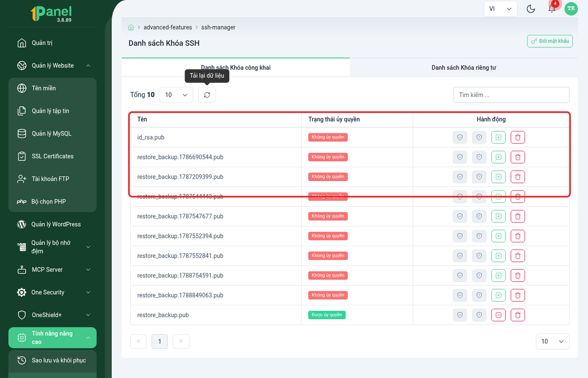Viewport: 588px width, 378px height.
Task: Click the reload data refresh icon
Action: tap(207, 95)
